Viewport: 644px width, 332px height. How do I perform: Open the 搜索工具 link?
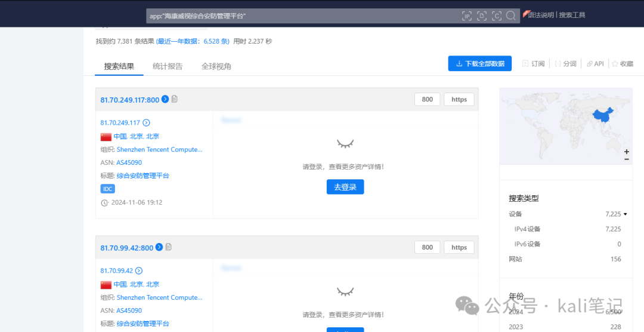(x=572, y=15)
